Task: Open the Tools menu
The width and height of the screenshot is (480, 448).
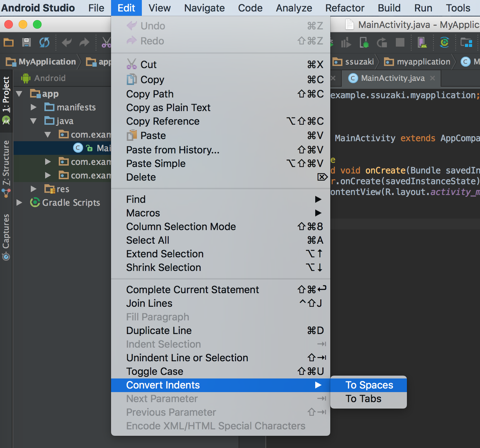Action: (458, 8)
